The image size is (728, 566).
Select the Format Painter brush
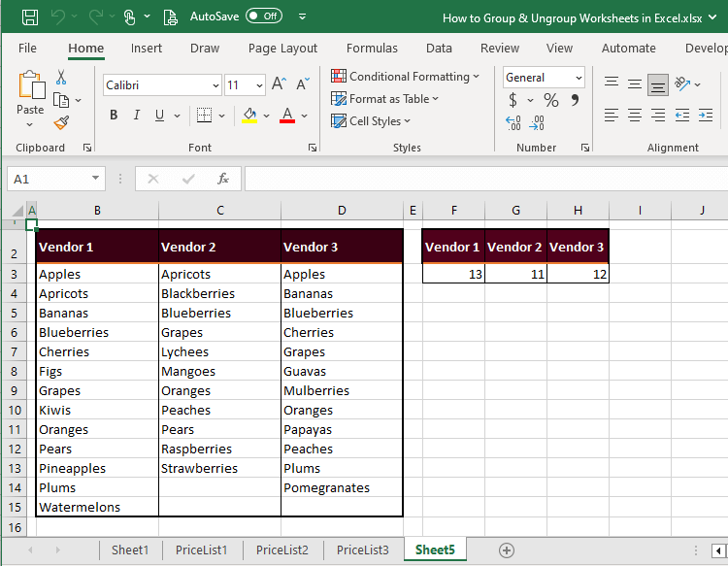61,122
